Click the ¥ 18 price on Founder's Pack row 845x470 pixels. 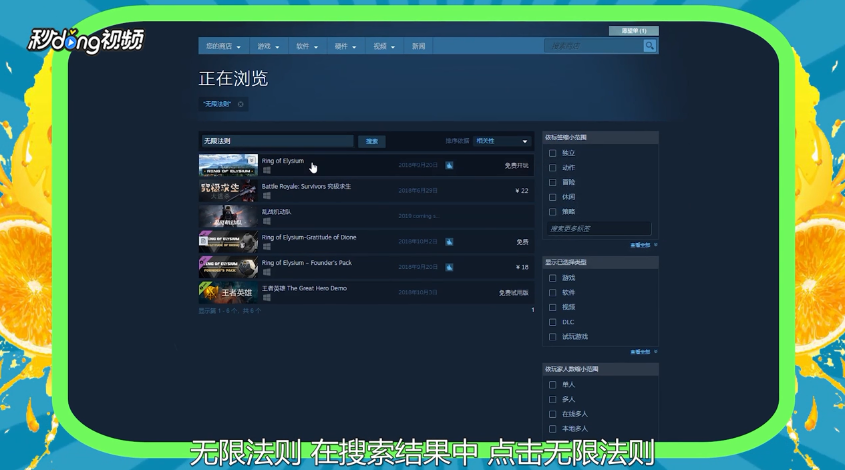click(x=522, y=267)
